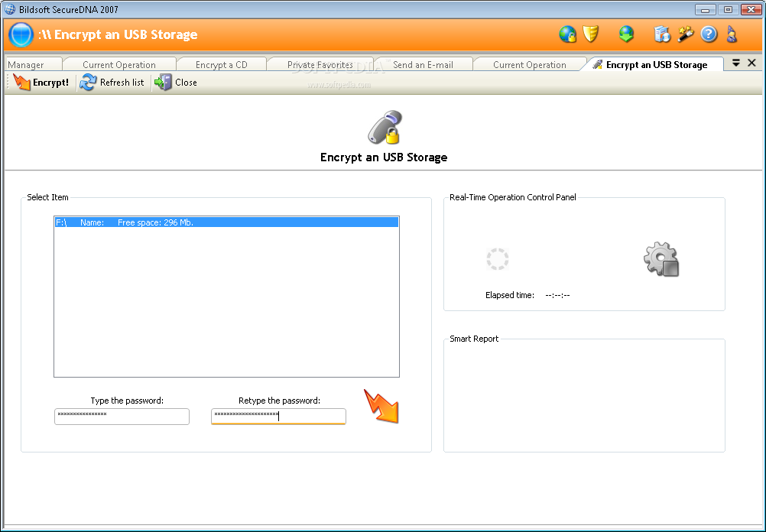
Task: Click Close with the door icon in toolbar
Action: click(x=176, y=83)
